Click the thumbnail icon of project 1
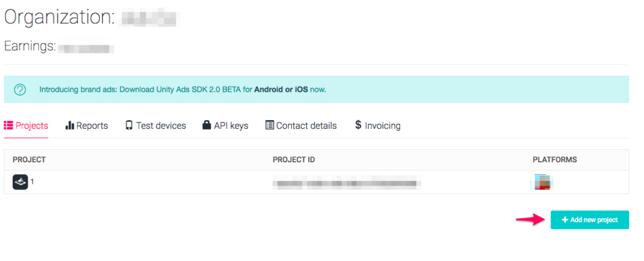 (x=20, y=182)
